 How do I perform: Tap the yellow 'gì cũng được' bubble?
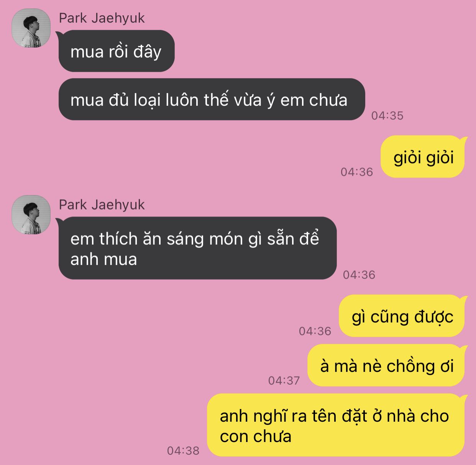402,316
